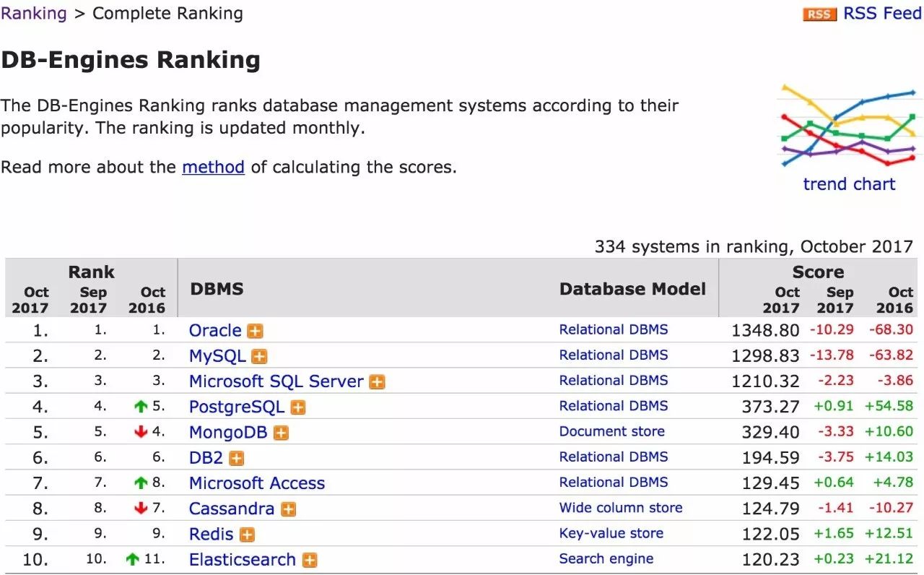The image size is (924, 575).
Task: Click the Score column group header
Action: 818,272
